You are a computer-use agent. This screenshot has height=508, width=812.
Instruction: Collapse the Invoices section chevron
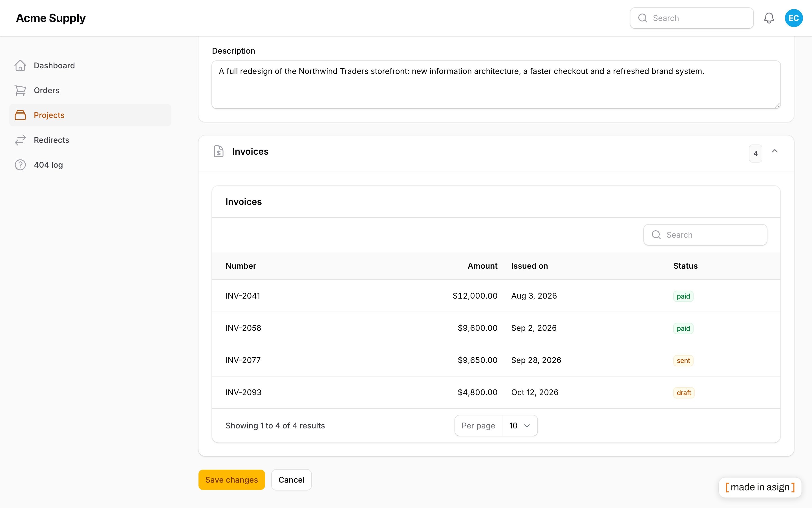tap(775, 151)
